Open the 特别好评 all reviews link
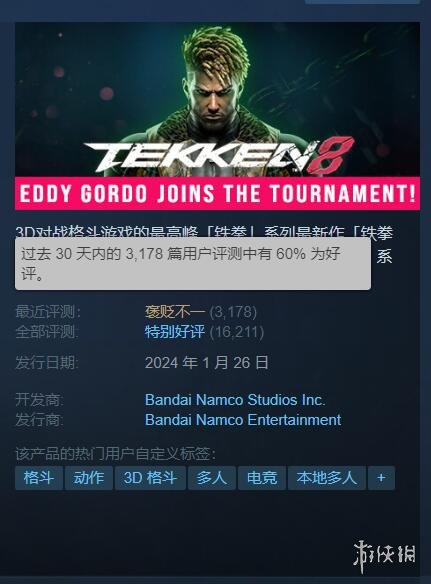The width and height of the screenshot is (431, 584). click(175, 331)
